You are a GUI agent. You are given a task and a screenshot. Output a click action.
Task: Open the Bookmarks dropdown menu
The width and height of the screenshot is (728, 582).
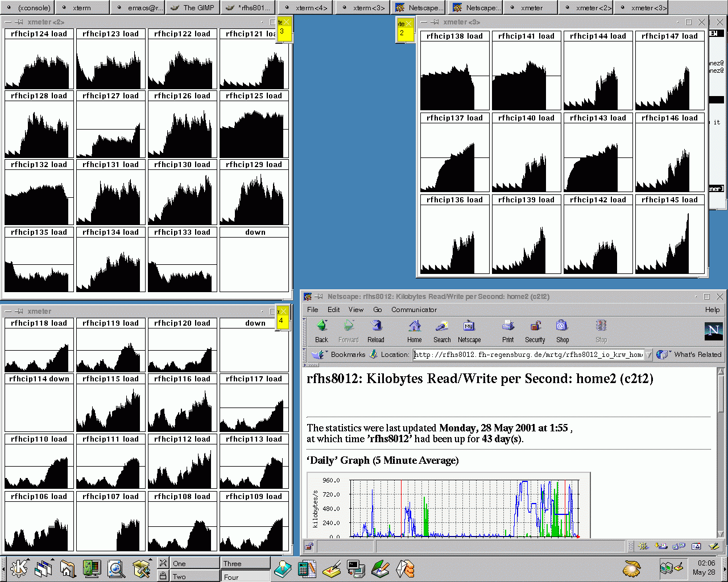pyautogui.click(x=340, y=355)
